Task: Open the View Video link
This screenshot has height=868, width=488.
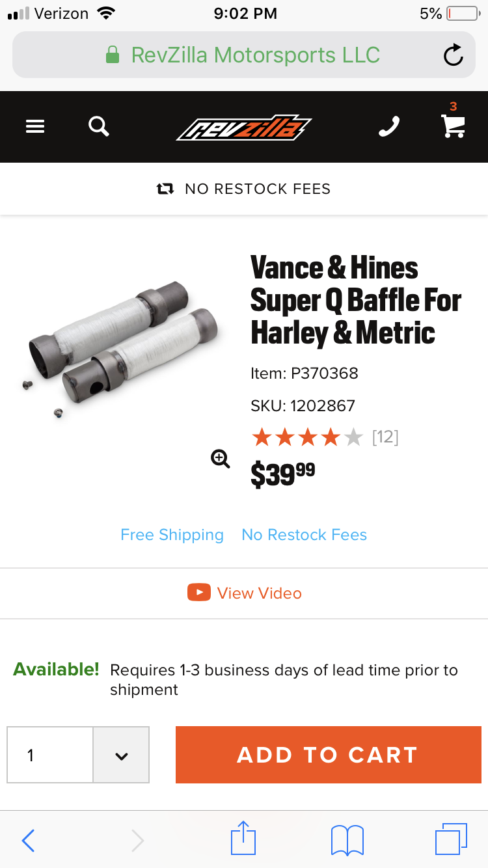Action: click(245, 593)
